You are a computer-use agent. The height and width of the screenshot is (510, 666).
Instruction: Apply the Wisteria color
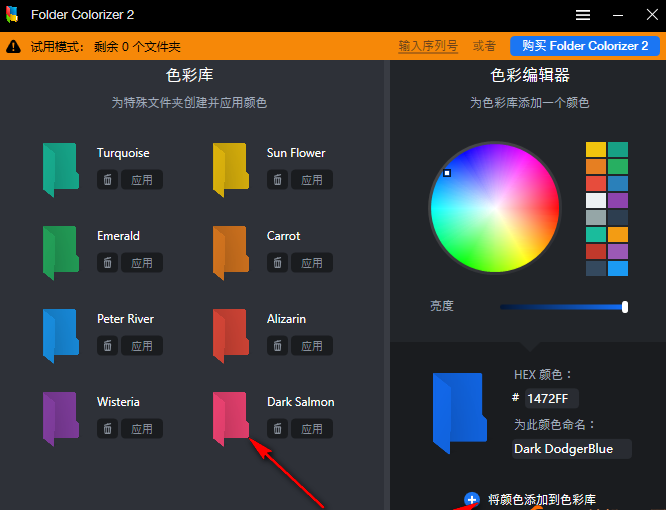pos(142,429)
